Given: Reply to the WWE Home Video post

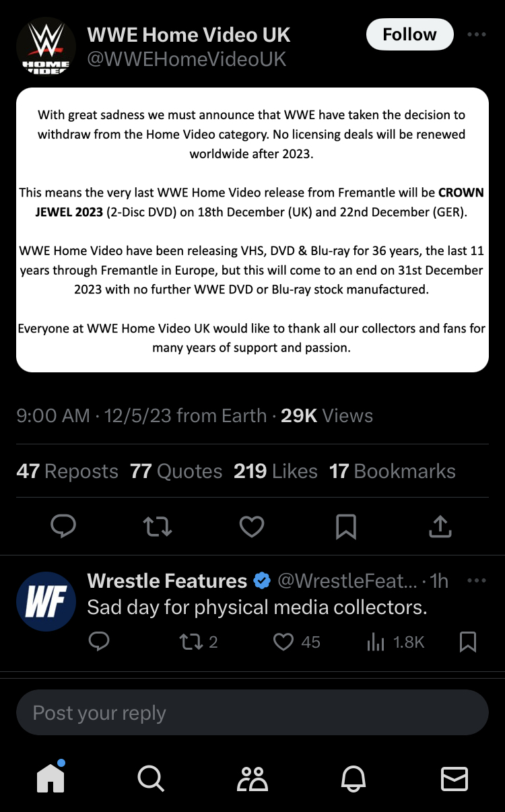Looking at the screenshot, I should point(64,527).
